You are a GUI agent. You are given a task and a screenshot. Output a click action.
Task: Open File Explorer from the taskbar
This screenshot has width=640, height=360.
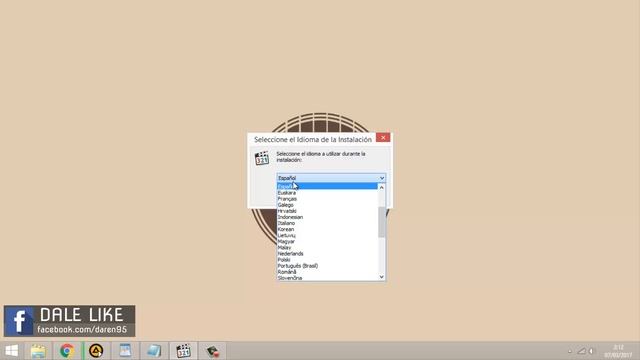coord(38,351)
